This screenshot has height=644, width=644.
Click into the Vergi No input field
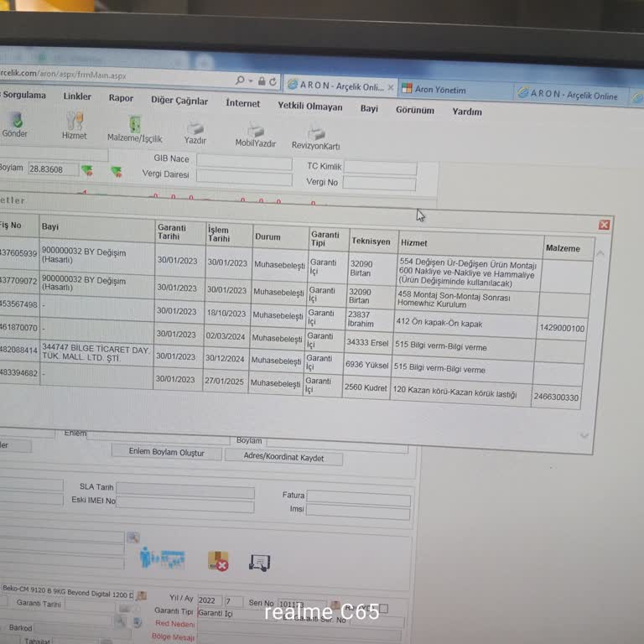pyautogui.click(x=380, y=183)
